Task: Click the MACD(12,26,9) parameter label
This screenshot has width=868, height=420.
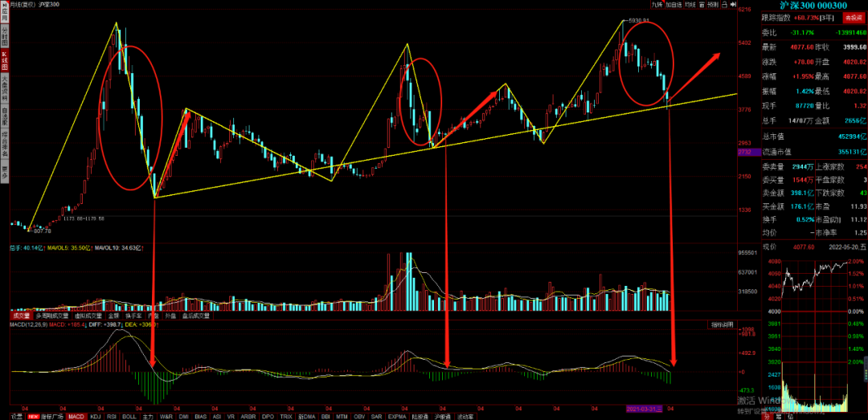Action: 27,324
